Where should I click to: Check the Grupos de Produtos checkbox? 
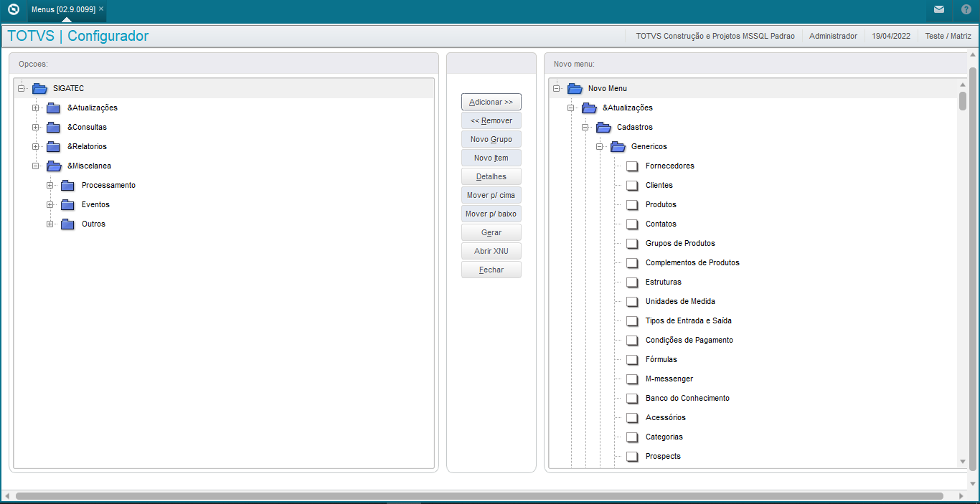pyautogui.click(x=632, y=244)
